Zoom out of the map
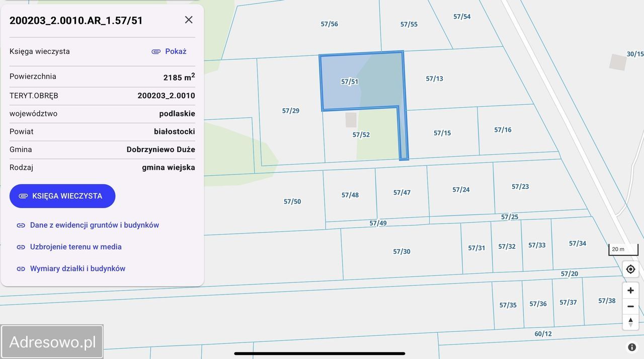Screen dimensions: 644x359 [630, 306]
